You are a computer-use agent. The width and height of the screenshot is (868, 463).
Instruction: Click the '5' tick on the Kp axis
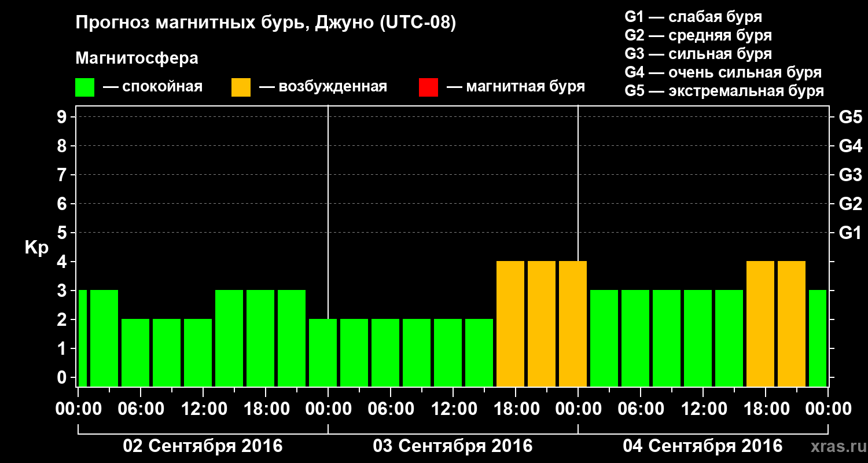coord(63,233)
